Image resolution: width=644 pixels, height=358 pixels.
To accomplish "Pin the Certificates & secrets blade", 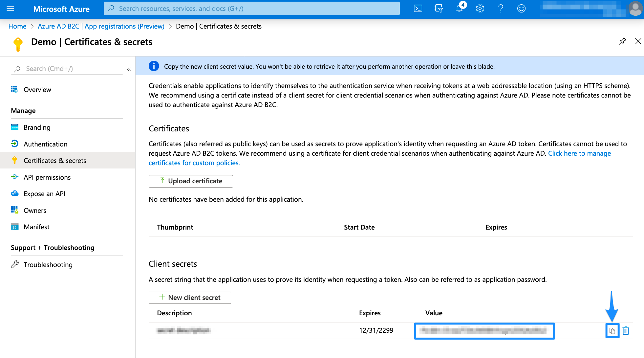I will 622,41.
